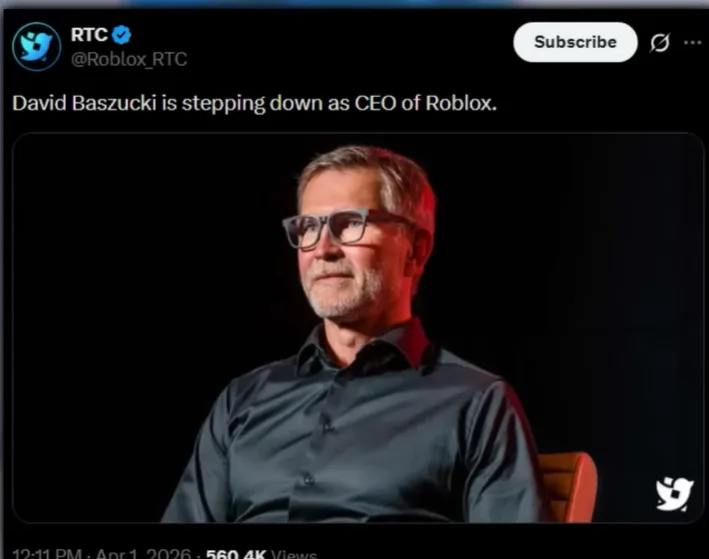Click the blue verified checkmark badge
709x559 pixels.
click(x=121, y=35)
